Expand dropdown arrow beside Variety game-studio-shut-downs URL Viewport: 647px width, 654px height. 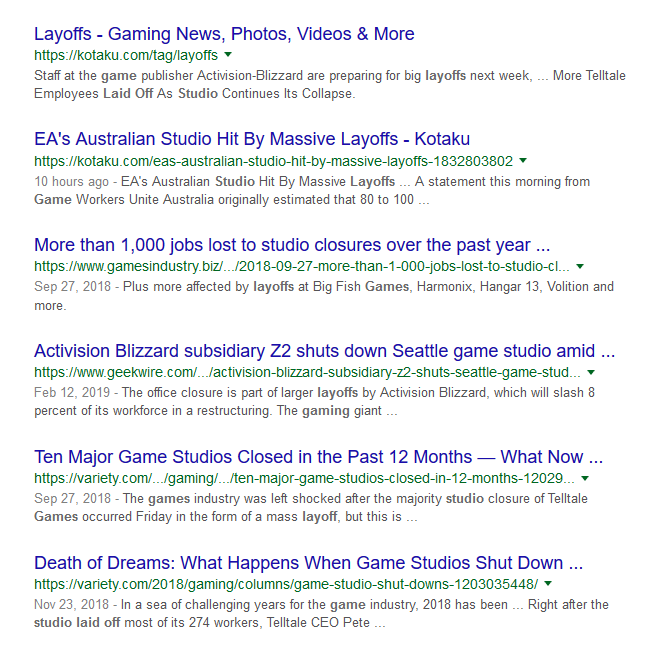(x=548, y=583)
